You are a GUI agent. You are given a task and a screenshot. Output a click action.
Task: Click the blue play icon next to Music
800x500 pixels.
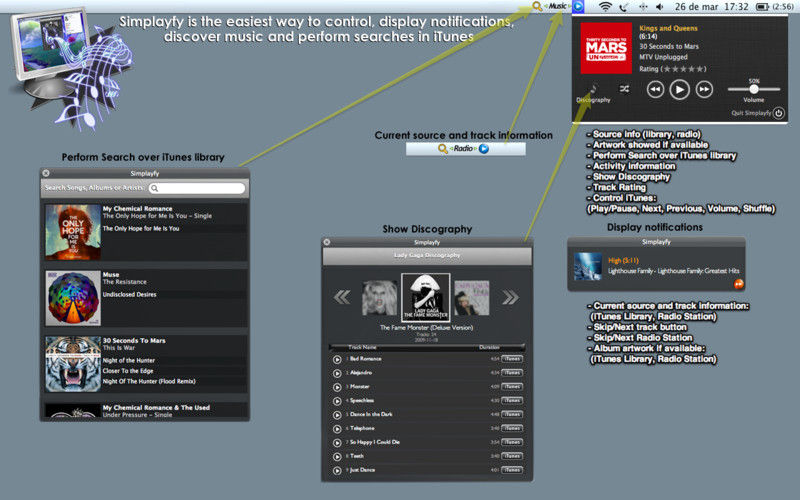point(578,6)
